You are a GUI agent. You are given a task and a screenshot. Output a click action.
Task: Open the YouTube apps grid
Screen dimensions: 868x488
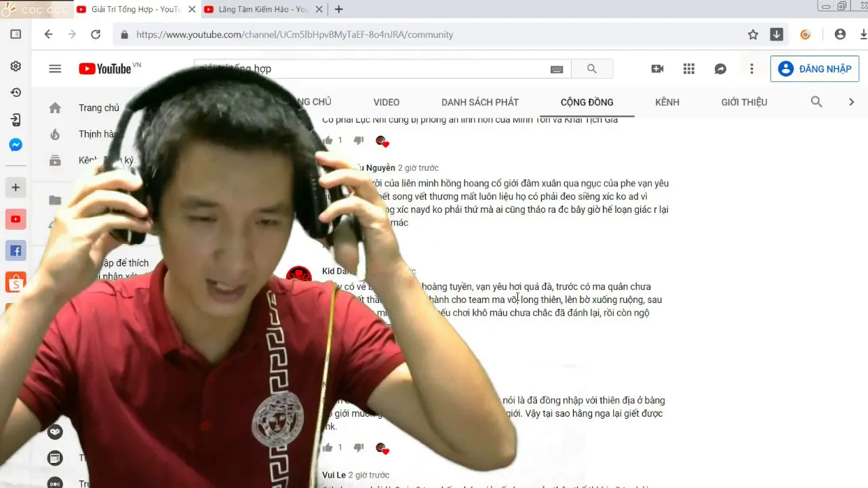[x=689, y=68]
